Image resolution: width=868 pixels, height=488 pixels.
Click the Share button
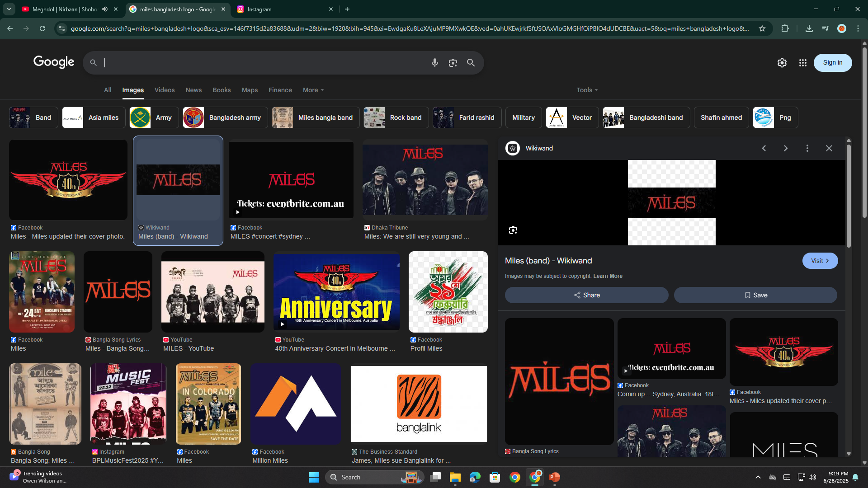tap(587, 295)
